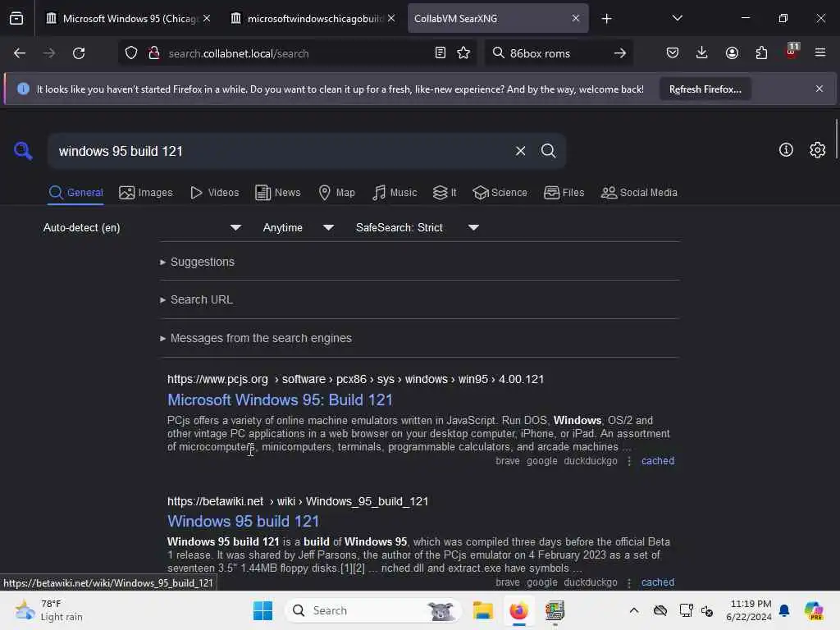
Task: Open Windows 95 build 121 betawiki result
Action: click(x=243, y=521)
